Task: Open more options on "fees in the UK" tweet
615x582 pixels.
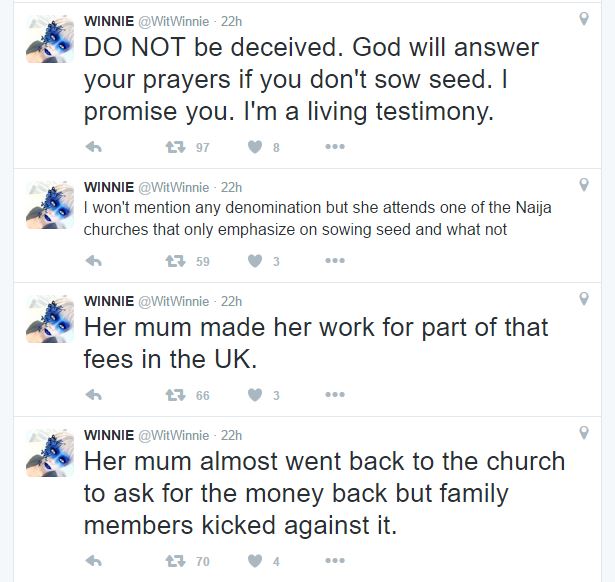Action: coord(334,395)
